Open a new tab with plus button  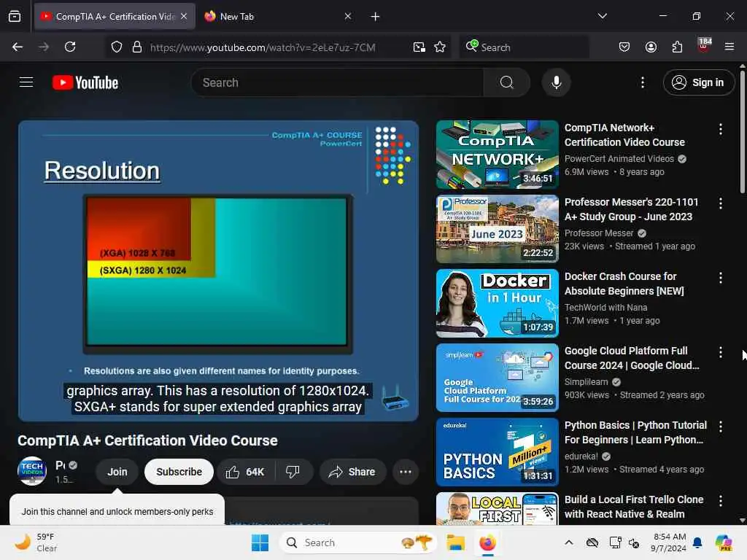(x=376, y=17)
